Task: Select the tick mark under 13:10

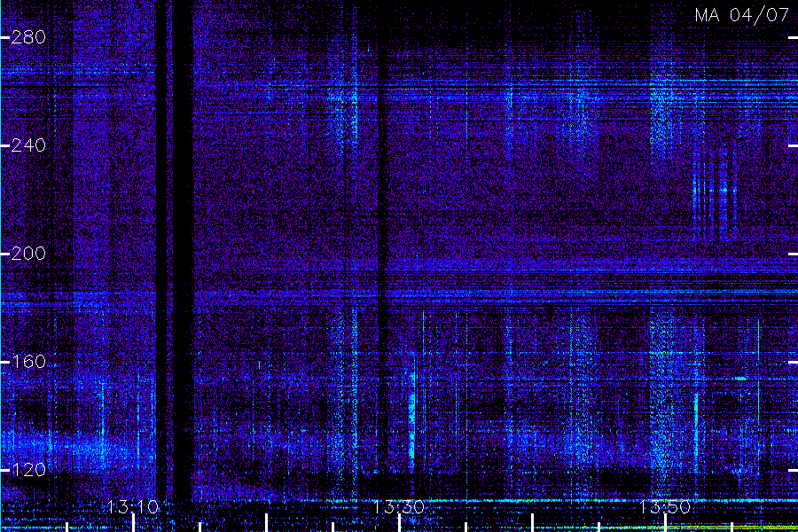Action: (x=133, y=523)
